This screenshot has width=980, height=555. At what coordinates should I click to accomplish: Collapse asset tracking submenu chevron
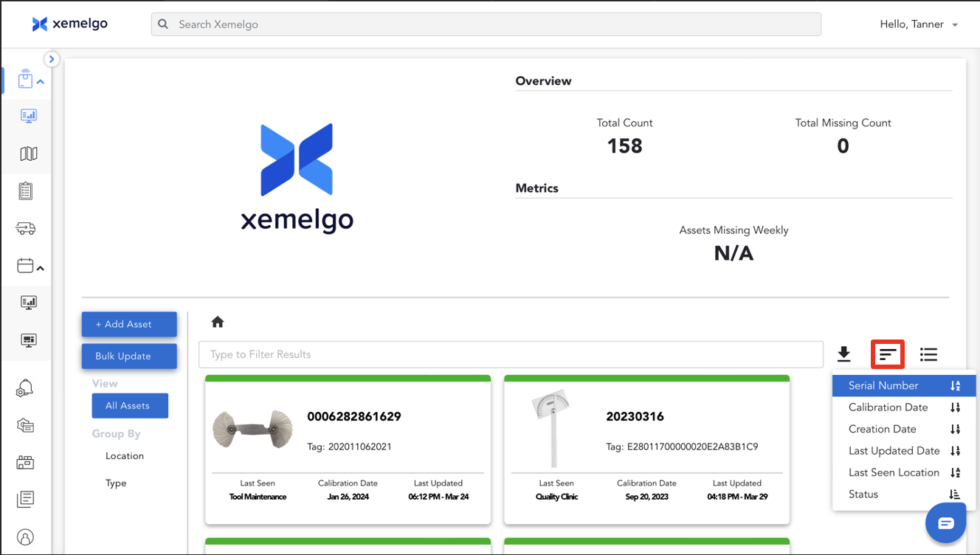tap(41, 82)
